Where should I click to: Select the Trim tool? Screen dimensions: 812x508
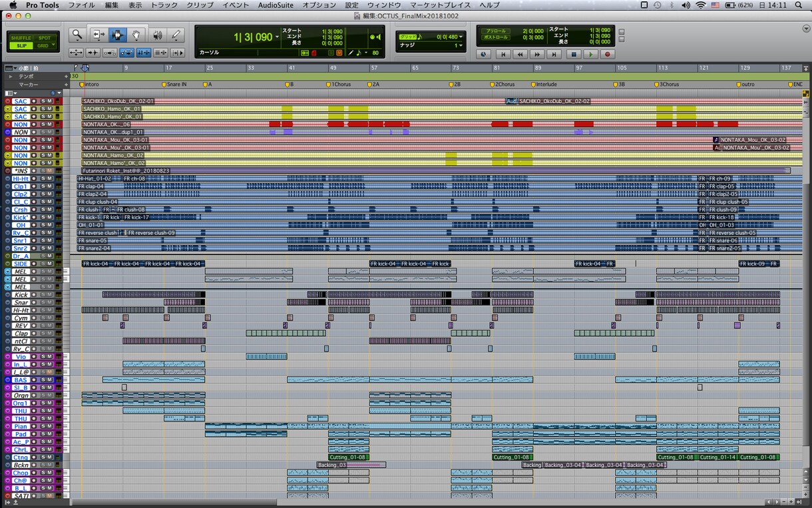click(x=99, y=35)
